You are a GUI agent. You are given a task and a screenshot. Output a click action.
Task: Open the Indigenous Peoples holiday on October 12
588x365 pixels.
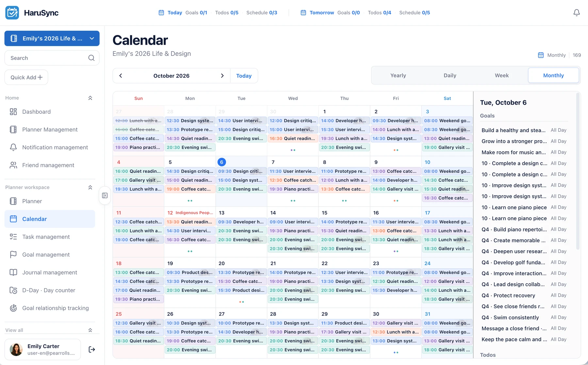tap(194, 212)
